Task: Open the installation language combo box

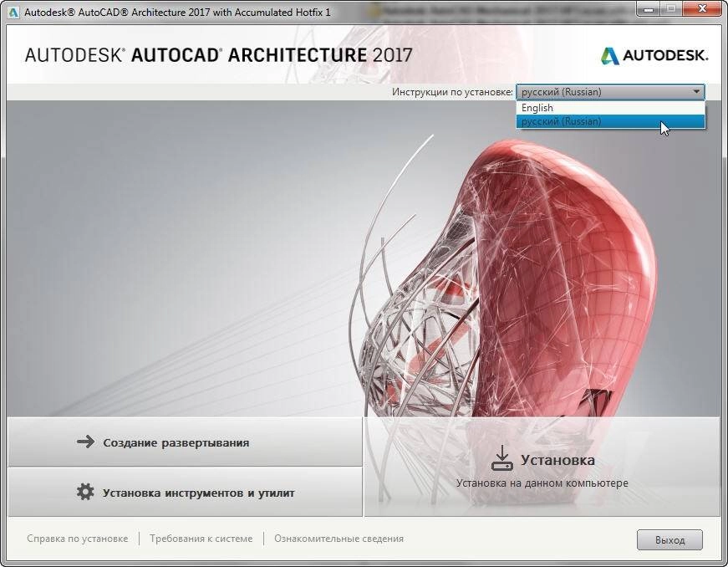Action: 610,92
